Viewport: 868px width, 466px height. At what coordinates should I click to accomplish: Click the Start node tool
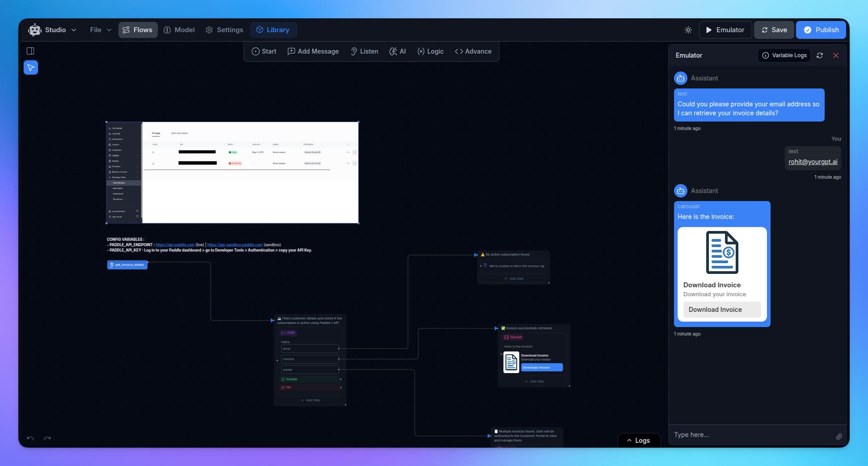point(264,51)
